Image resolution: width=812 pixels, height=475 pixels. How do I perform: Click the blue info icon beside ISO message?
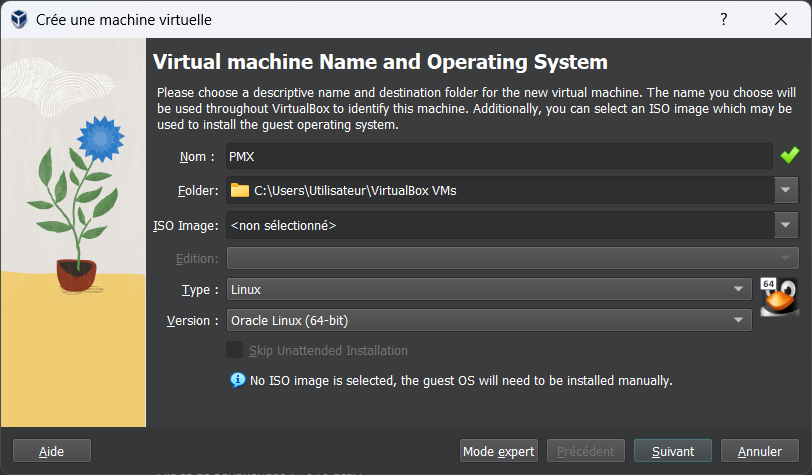pyautogui.click(x=238, y=380)
